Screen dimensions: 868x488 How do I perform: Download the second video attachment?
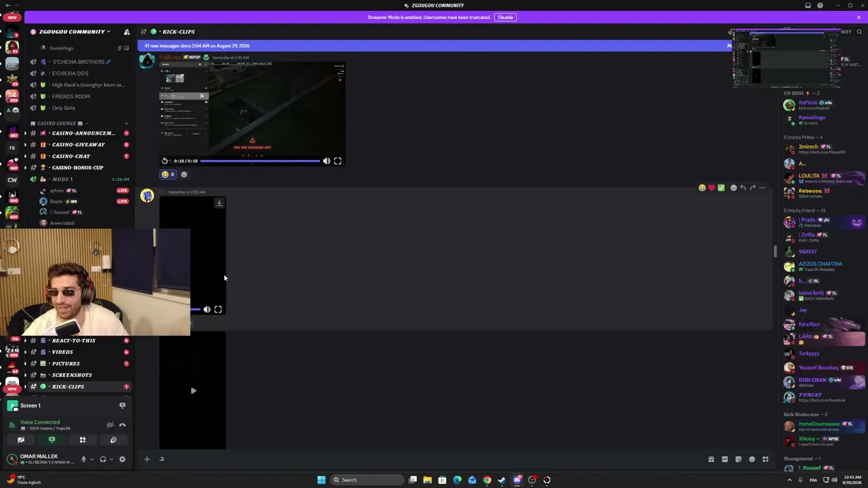(x=219, y=203)
